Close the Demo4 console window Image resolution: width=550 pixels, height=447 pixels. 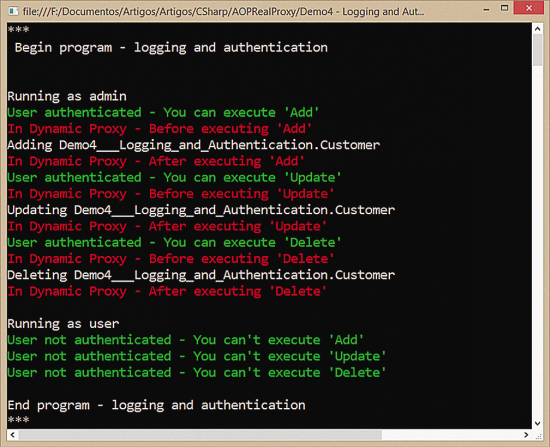(529, 8)
